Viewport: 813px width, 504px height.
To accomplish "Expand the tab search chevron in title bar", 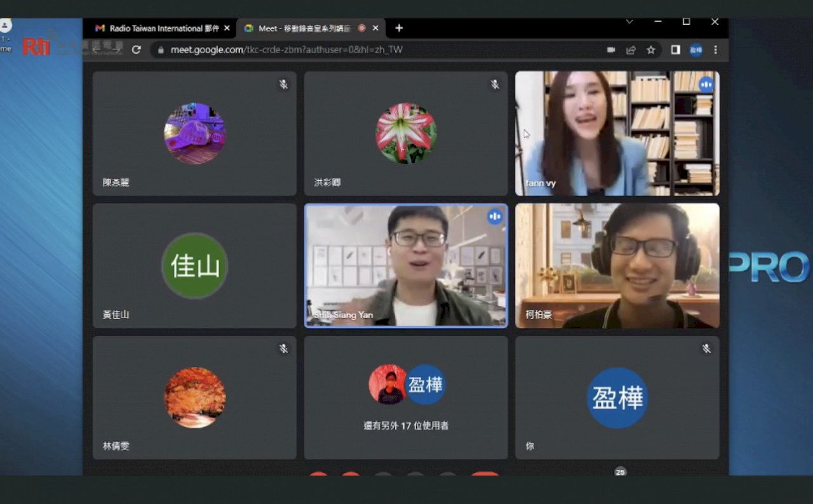I will (629, 22).
